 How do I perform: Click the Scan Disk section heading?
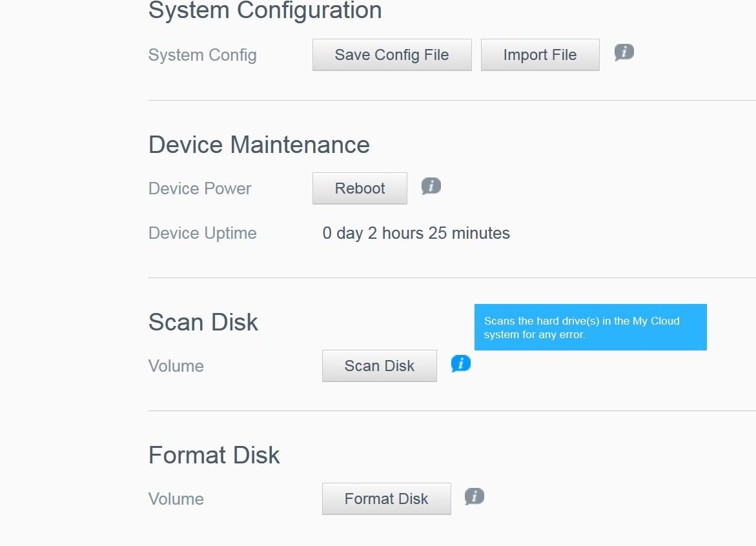click(x=203, y=322)
